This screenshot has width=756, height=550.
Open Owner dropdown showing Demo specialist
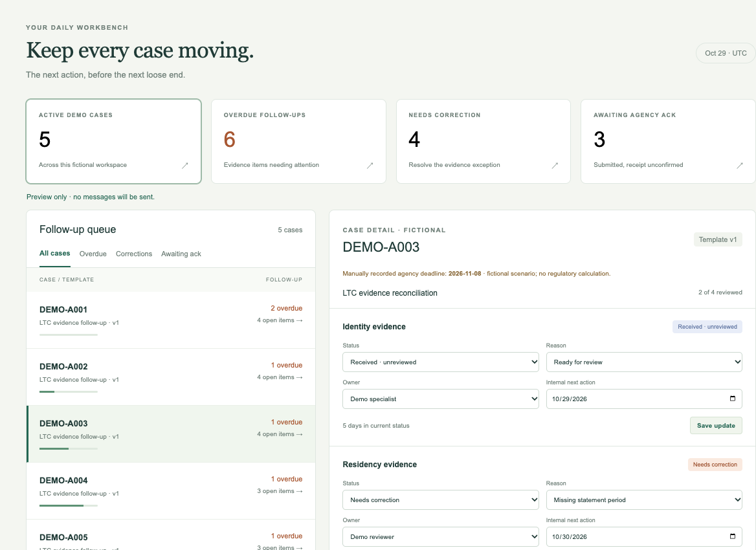coord(441,399)
